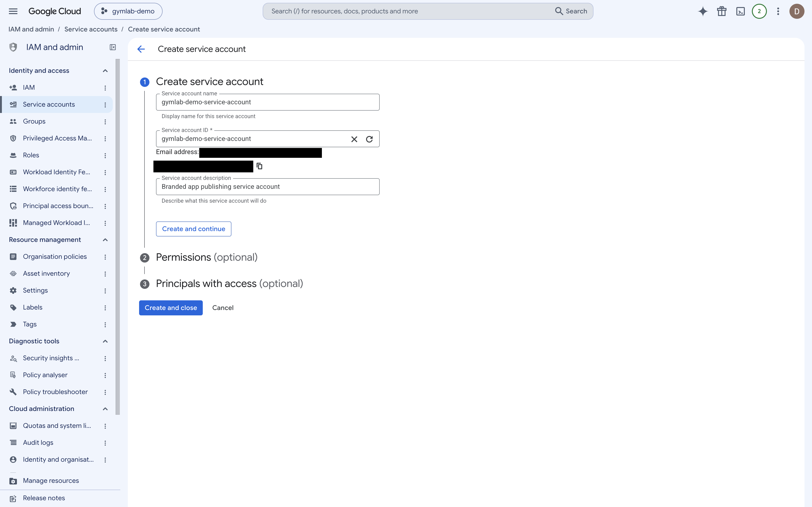
Task: Open Workforce identity federation sidebar item
Action: tap(56, 189)
